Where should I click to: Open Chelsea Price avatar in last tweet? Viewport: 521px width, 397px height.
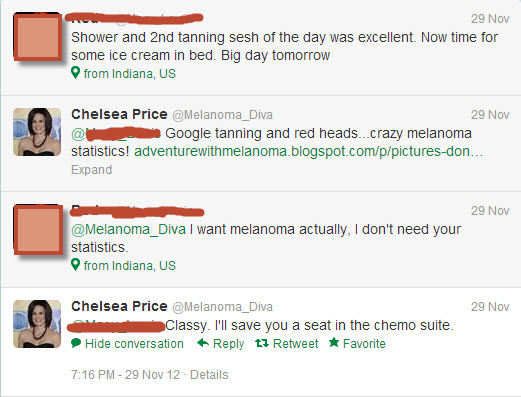37,324
